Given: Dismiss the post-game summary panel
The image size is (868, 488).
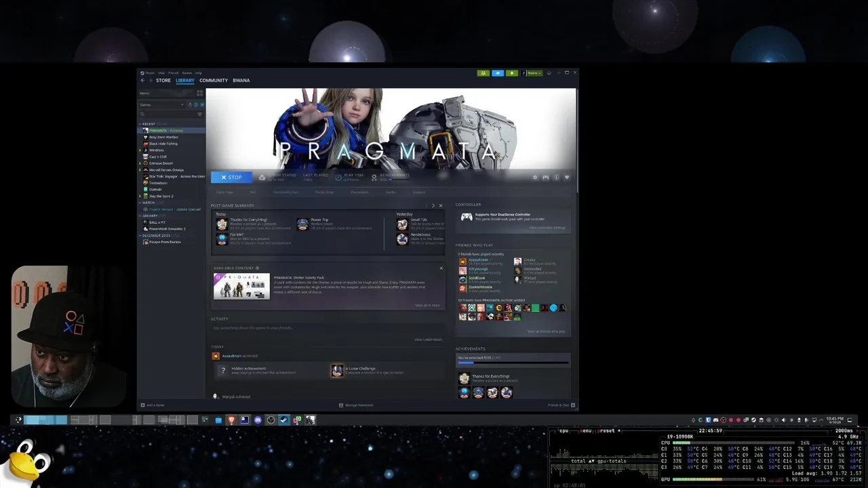Looking at the screenshot, I should point(441,205).
